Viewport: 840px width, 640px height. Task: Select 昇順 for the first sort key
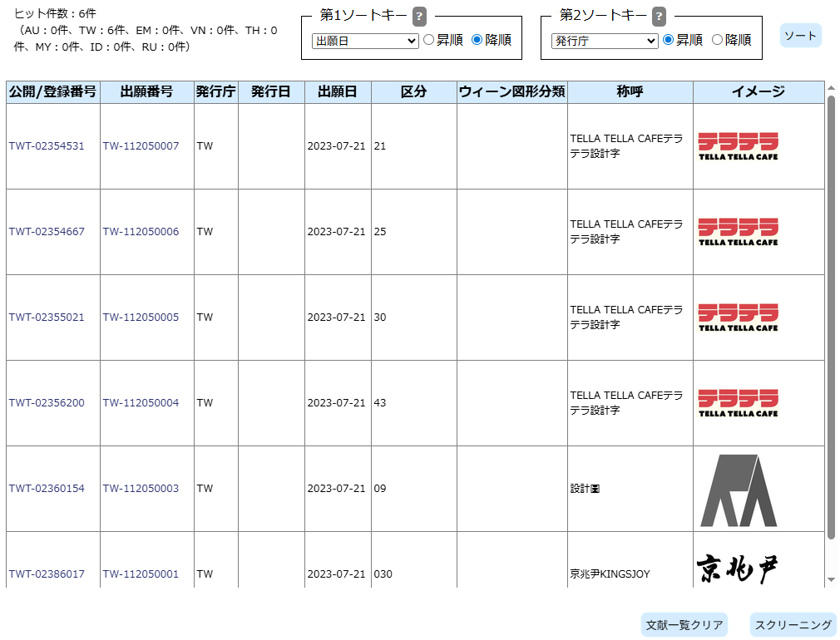pos(429,40)
